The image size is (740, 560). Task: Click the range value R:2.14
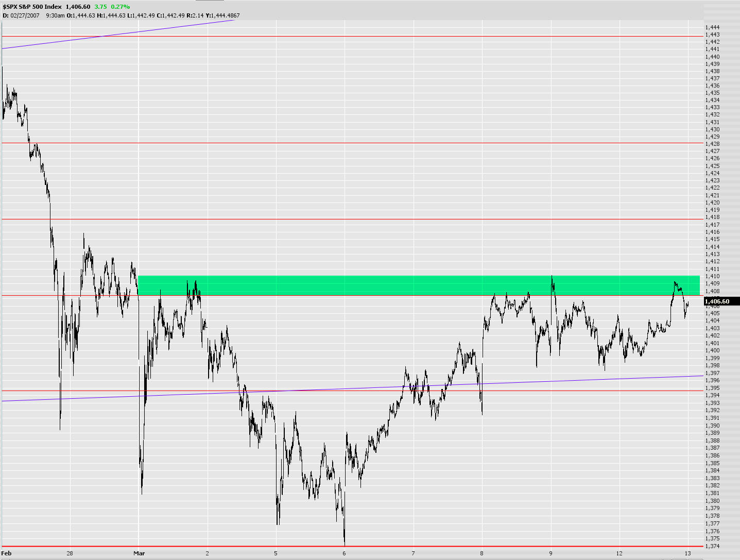(x=195, y=15)
